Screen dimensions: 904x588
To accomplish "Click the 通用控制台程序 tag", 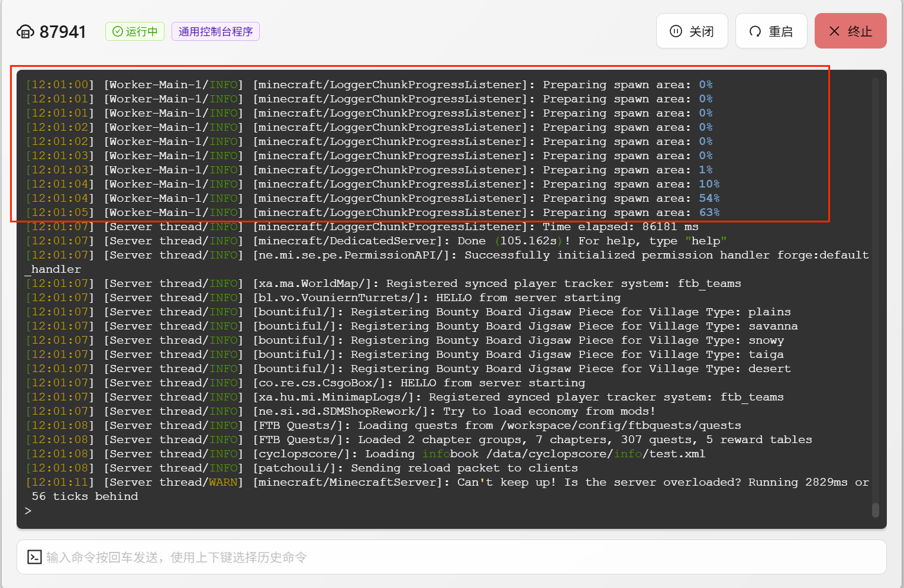I will pos(215,31).
